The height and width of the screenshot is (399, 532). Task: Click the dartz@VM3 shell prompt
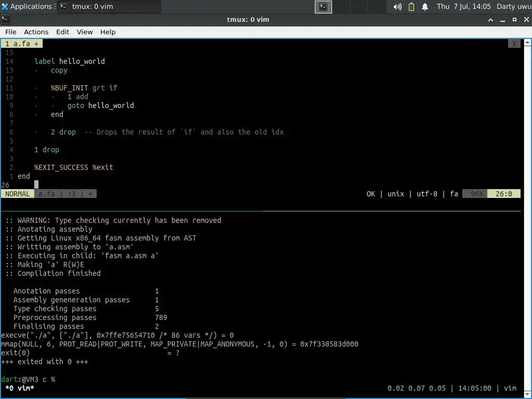[28, 379]
